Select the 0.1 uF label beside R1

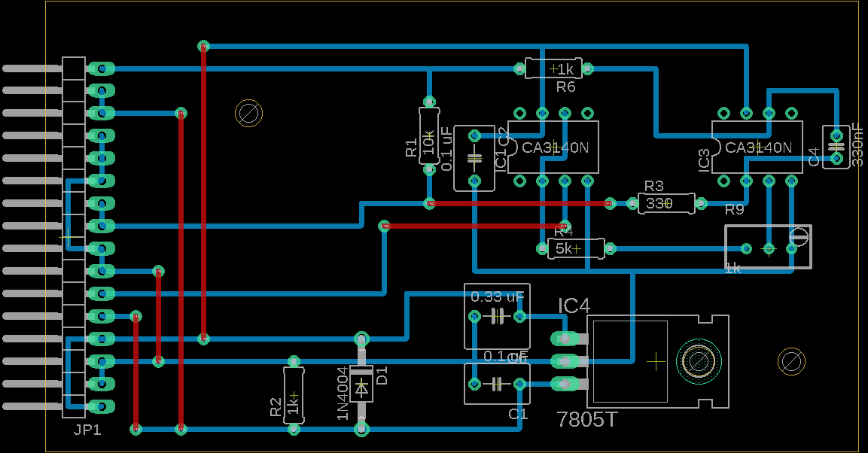click(x=446, y=149)
